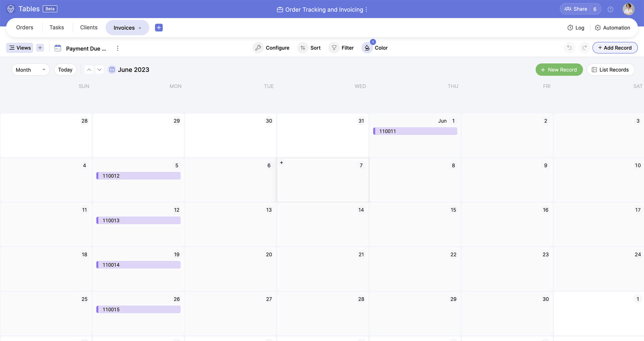Jump to Today in calendar
The height and width of the screenshot is (341, 644).
pyautogui.click(x=65, y=70)
